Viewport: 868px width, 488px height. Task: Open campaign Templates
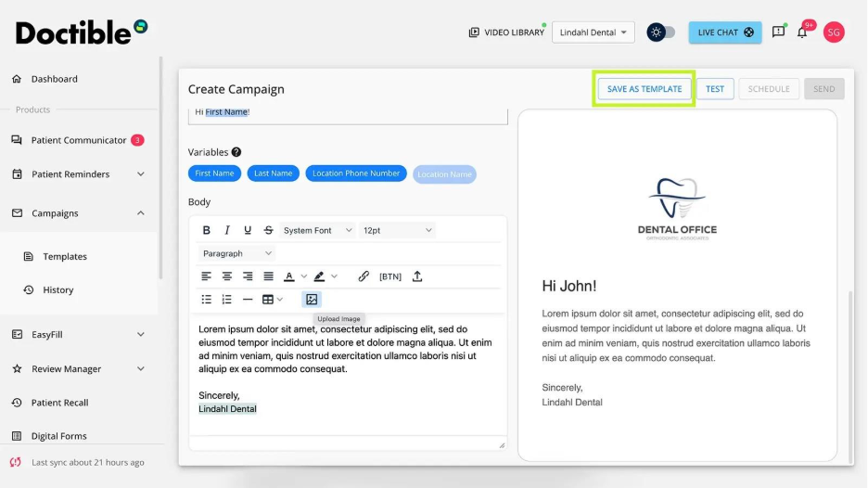click(x=65, y=257)
